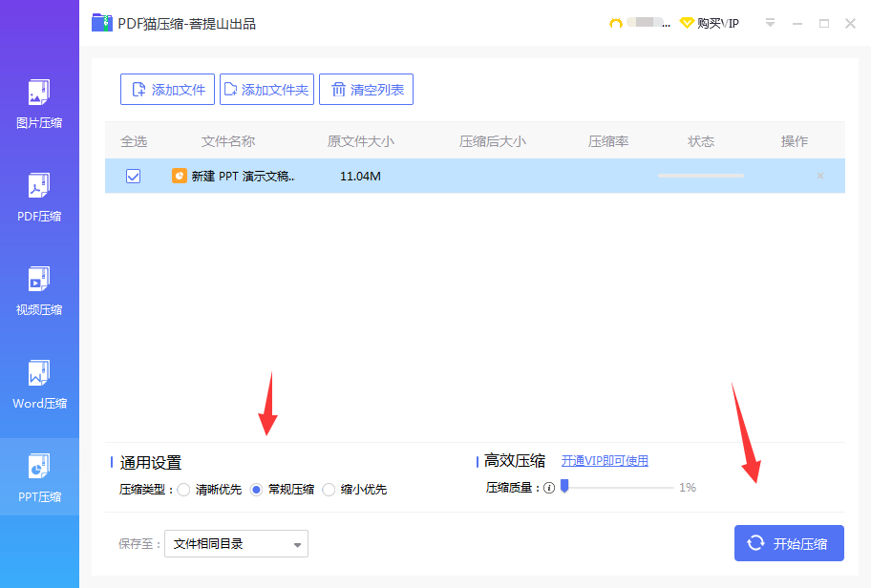This screenshot has width=871, height=588.
Task: Uncheck the 新建 PPT 演示文稿 file checkbox
Action: click(x=134, y=176)
